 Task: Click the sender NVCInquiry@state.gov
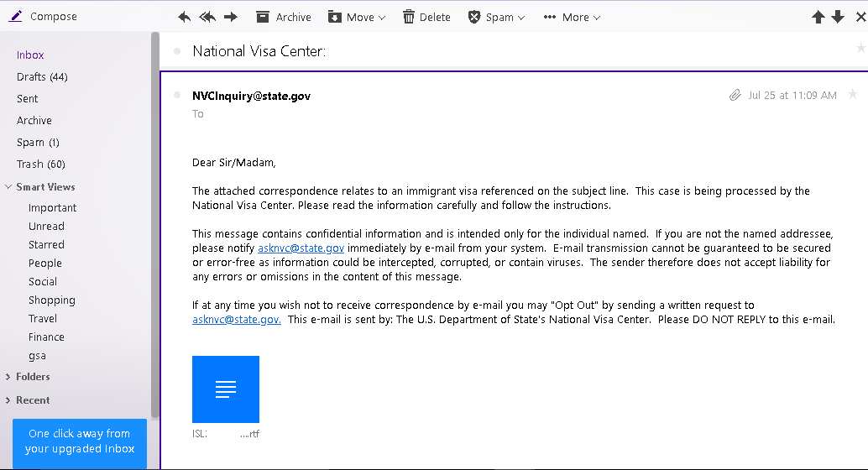pos(251,96)
